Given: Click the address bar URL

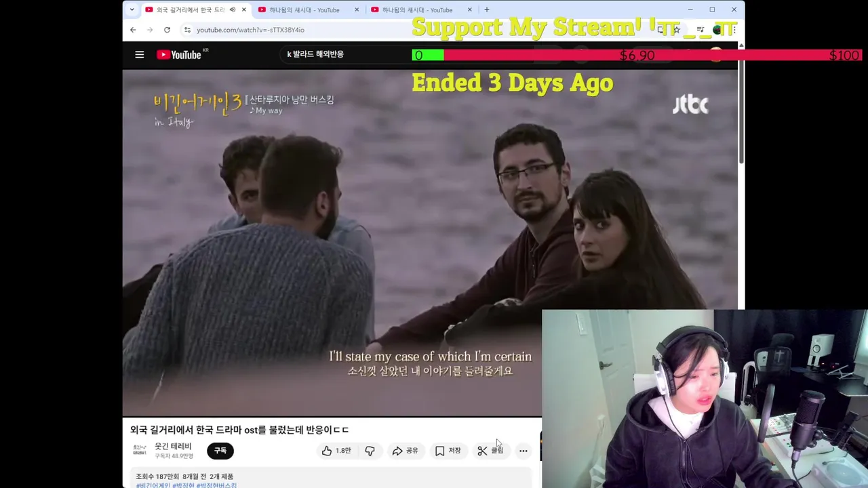Looking at the screenshot, I should click(250, 30).
